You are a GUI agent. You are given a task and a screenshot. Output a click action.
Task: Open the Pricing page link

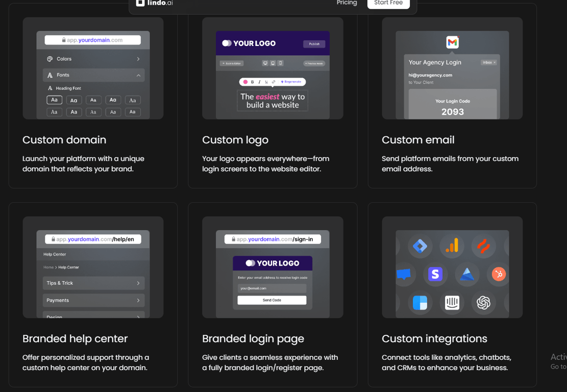(347, 3)
